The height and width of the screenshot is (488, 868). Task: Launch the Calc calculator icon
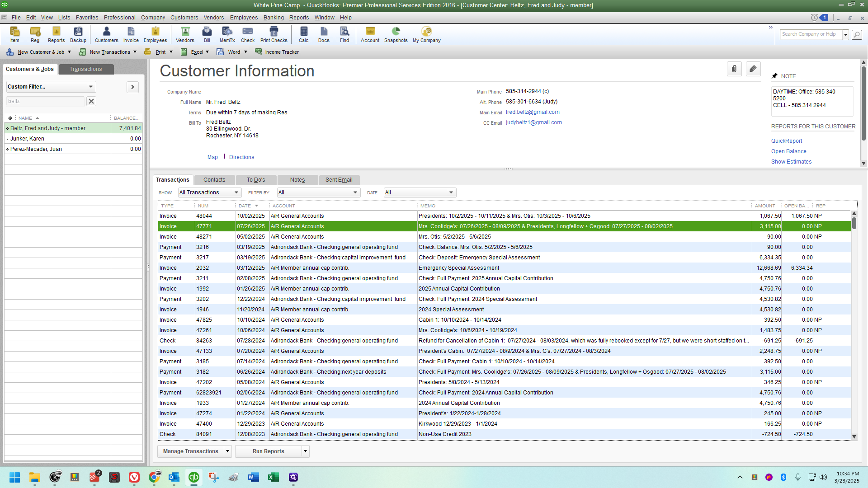pyautogui.click(x=304, y=34)
